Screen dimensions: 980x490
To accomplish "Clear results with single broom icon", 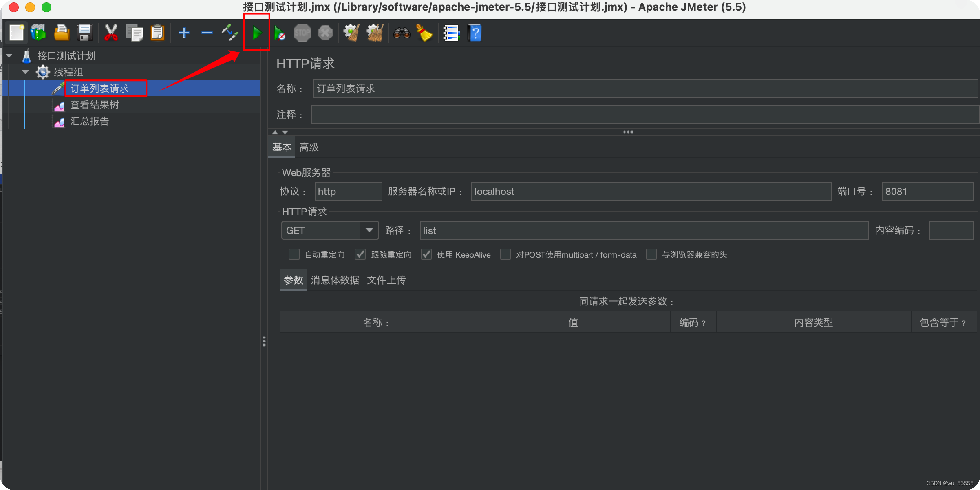I will tap(351, 33).
